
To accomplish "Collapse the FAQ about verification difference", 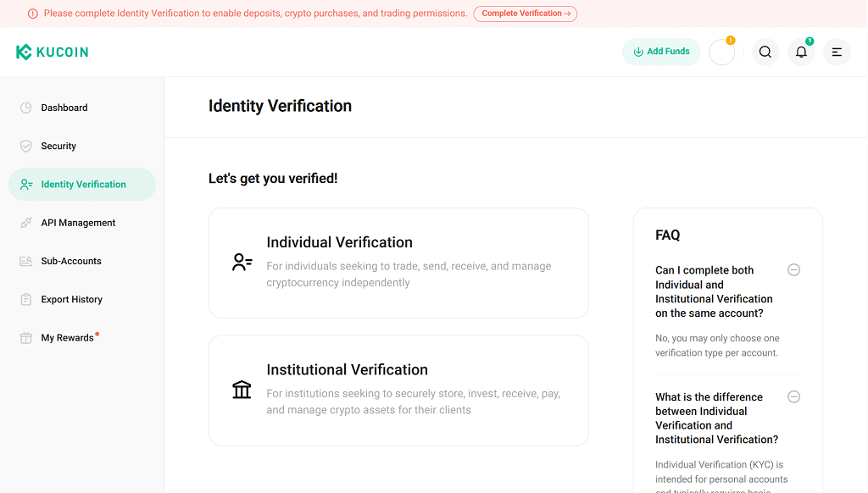I will click(x=793, y=396).
